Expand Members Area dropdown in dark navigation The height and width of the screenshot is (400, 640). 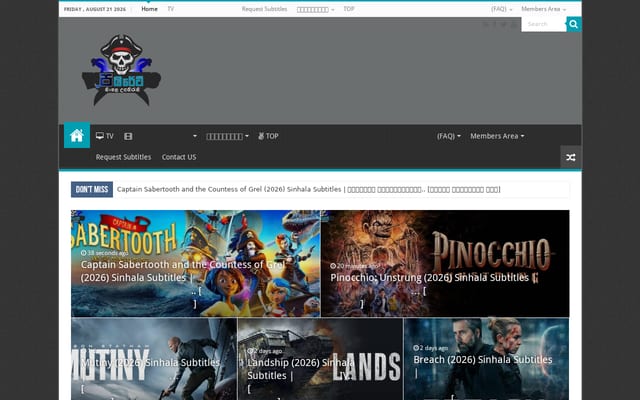[x=497, y=136]
